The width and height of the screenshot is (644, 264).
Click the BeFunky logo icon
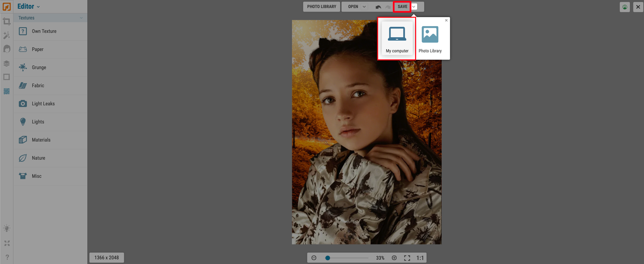(x=7, y=7)
